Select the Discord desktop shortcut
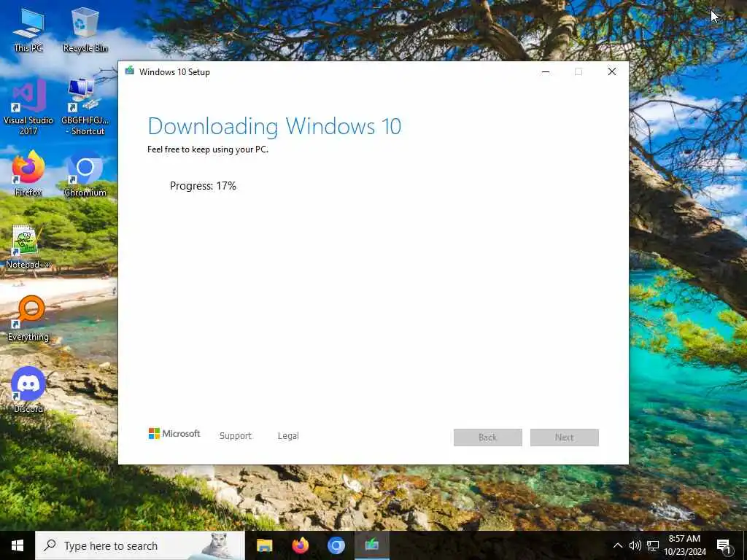The image size is (747, 560). pyautogui.click(x=28, y=390)
